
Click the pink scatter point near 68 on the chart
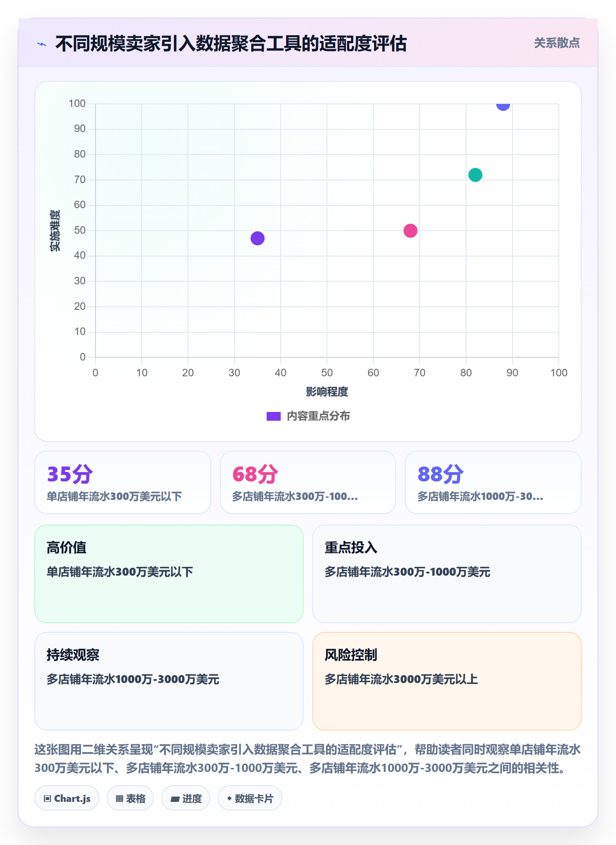click(x=410, y=231)
